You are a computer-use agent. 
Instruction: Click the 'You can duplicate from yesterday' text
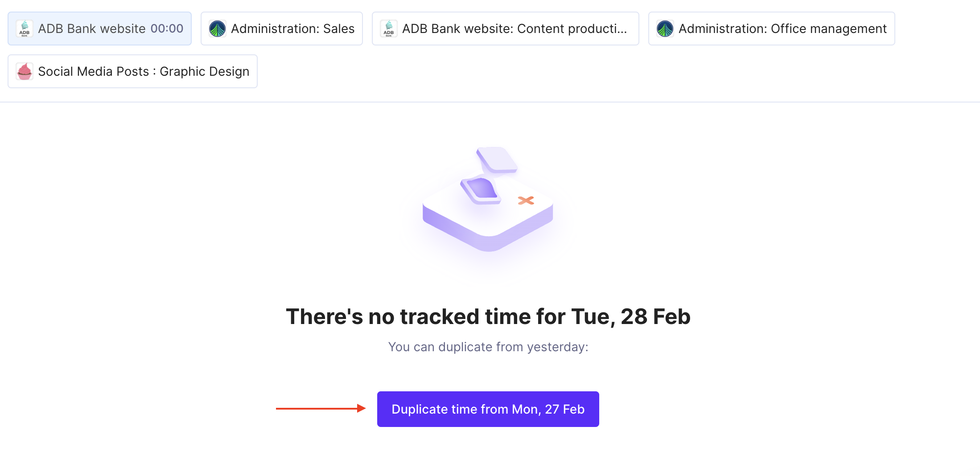488,347
